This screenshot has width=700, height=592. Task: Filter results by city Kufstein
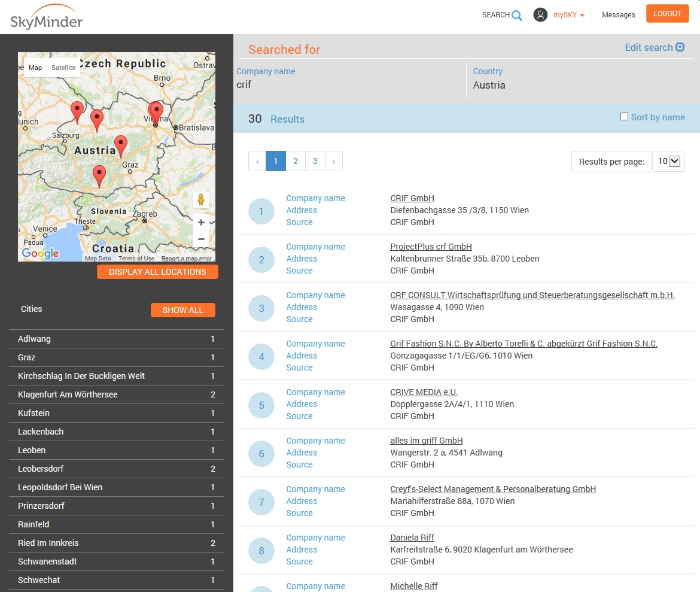click(117, 413)
